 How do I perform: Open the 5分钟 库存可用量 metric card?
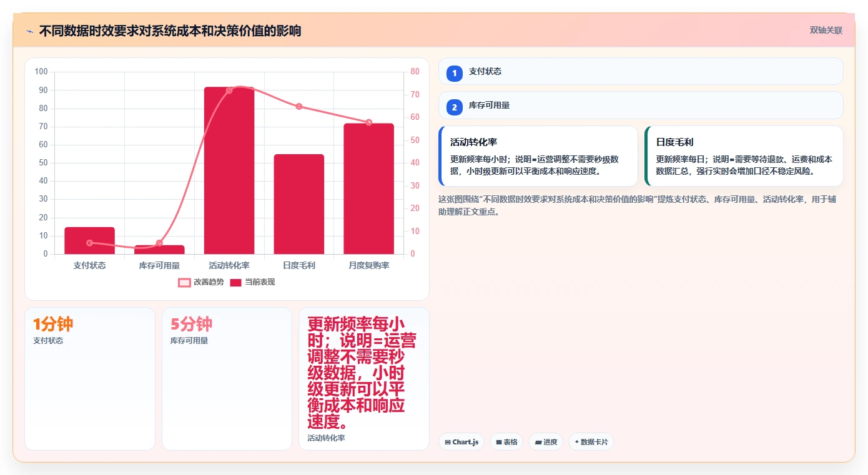point(227,378)
